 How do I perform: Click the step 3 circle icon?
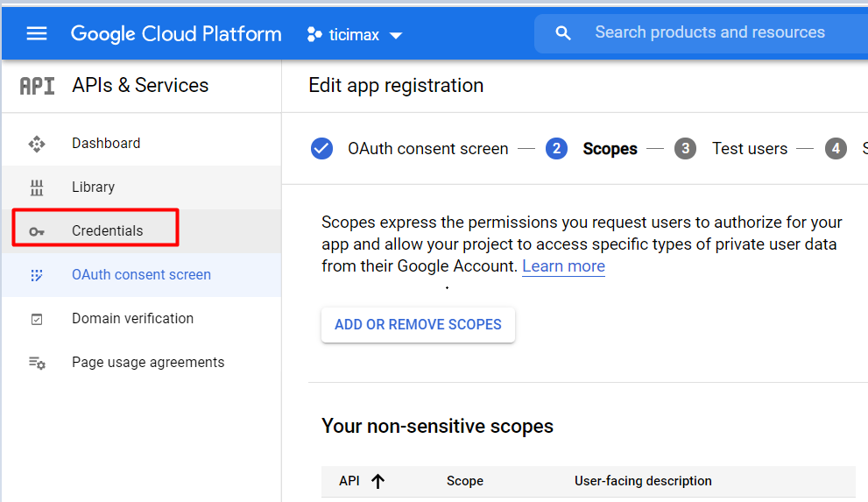[685, 148]
